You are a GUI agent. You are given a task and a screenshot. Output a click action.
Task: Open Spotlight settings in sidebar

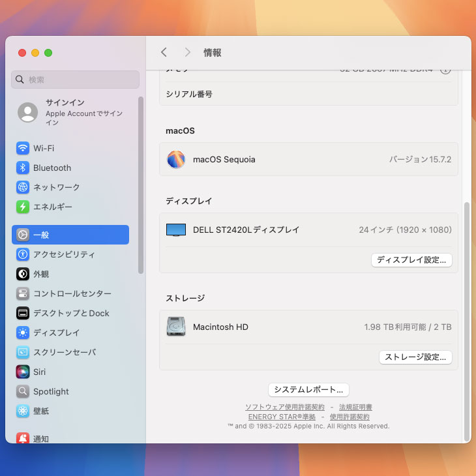point(51,391)
